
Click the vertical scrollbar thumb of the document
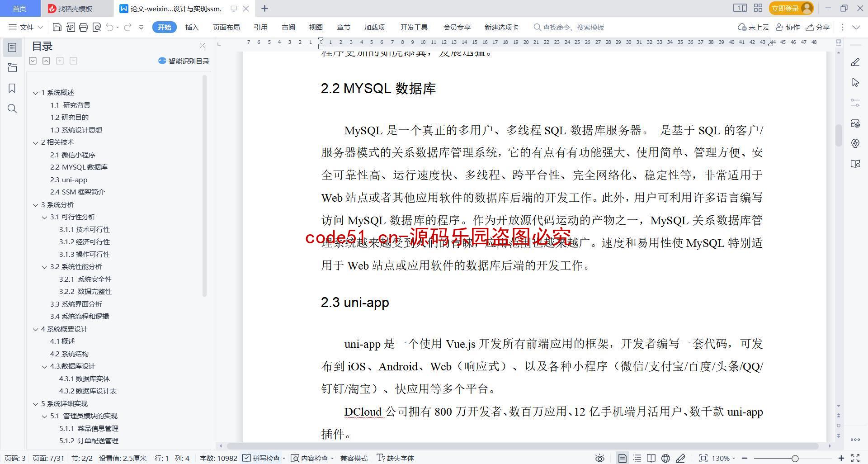839,135
